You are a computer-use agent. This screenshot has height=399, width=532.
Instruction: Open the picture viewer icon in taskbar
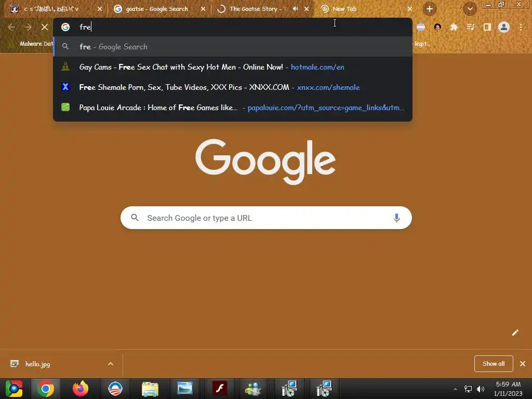(185, 388)
